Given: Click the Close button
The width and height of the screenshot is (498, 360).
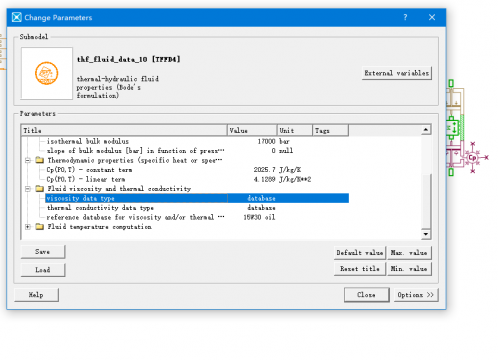Looking at the screenshot, I should coord(367,295).
